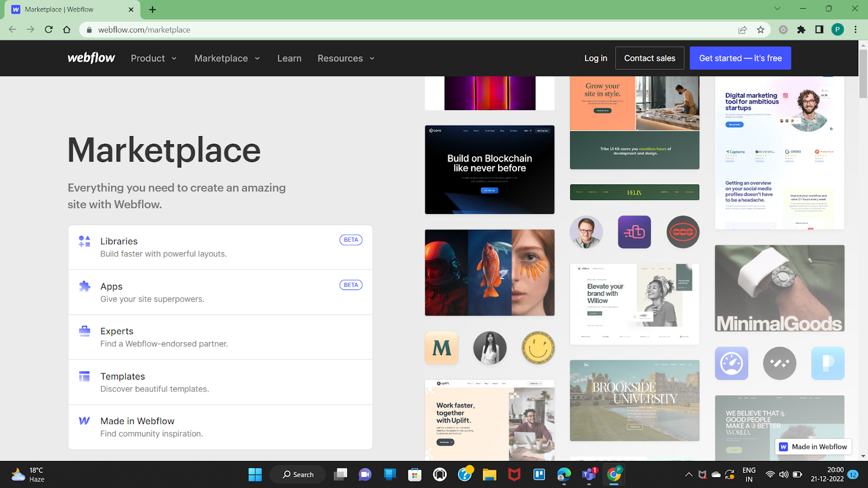Go back to previous page
The height and width of the screenshot is (488, 868).
pyautogui.click(x=12, y=30)
